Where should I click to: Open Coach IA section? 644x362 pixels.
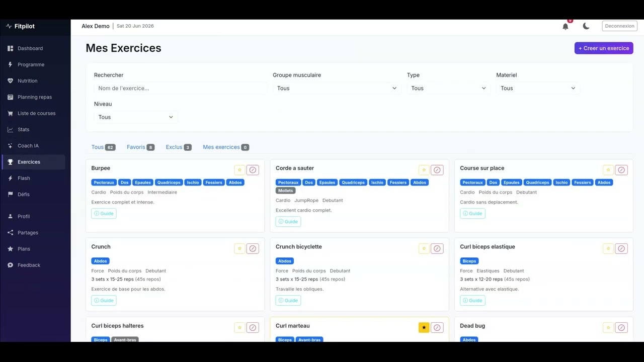click(x=33, y=146)
